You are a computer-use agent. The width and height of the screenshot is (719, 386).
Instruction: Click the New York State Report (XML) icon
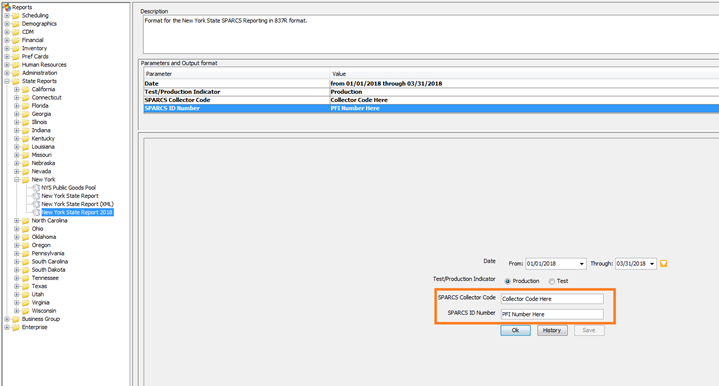coord(36,204)
